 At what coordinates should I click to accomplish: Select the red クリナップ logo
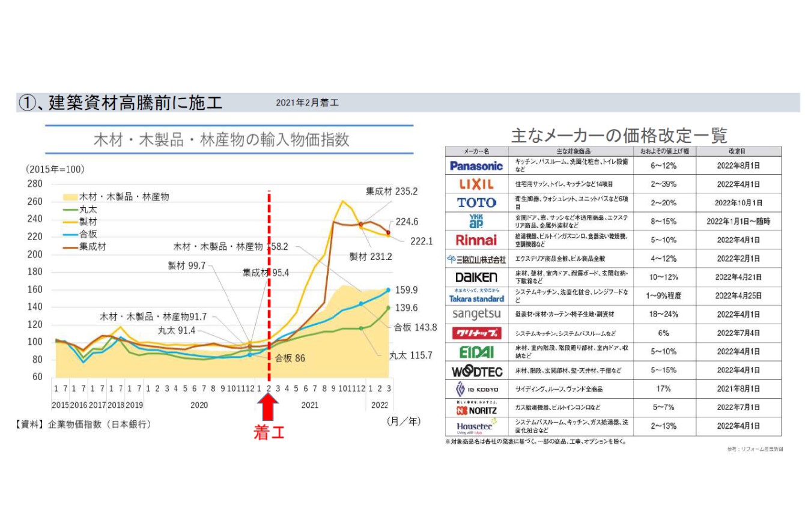coord(476,333)
